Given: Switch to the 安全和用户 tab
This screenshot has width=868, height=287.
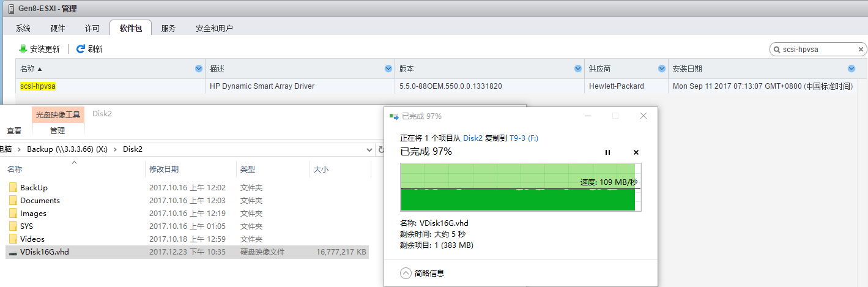Looking at the screenshot, I should tap(214, 28).
